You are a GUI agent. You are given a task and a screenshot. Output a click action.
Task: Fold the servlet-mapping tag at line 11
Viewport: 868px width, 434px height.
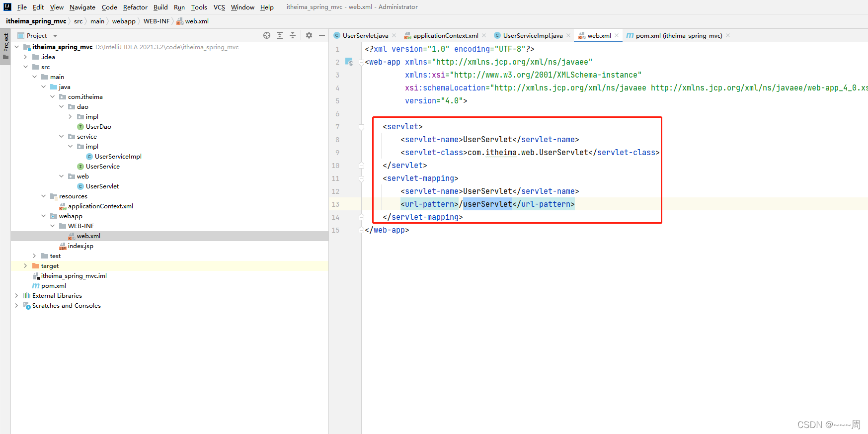tap(362, 178)
